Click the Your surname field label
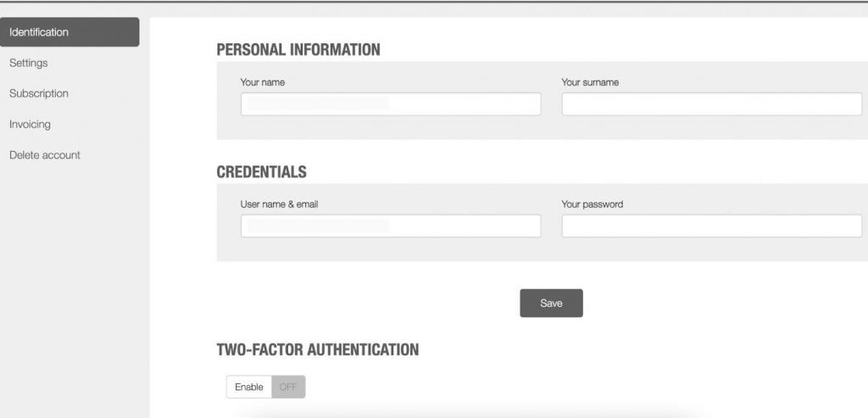Image resolution: width=868 pixels, height=418 pixels. (x=590, y=82)
